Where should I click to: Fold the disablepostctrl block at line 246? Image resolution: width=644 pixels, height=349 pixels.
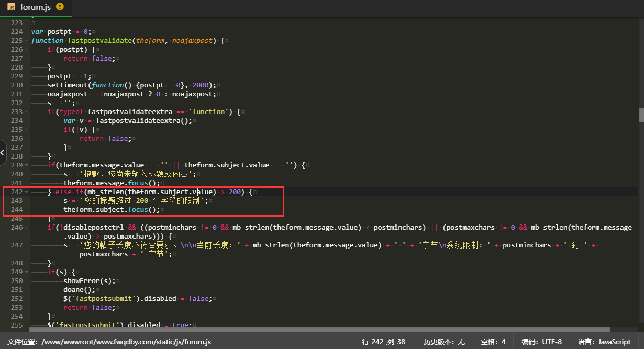[27, 228]
